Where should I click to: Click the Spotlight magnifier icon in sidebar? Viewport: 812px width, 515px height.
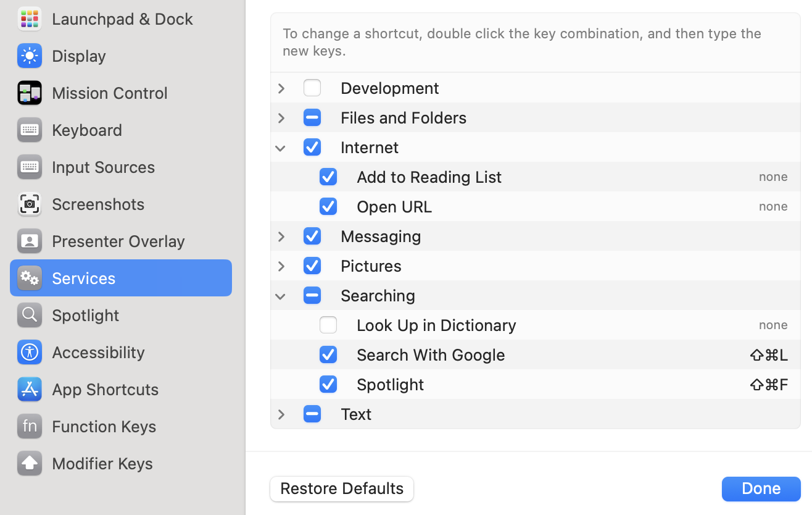tap(29, 315)
